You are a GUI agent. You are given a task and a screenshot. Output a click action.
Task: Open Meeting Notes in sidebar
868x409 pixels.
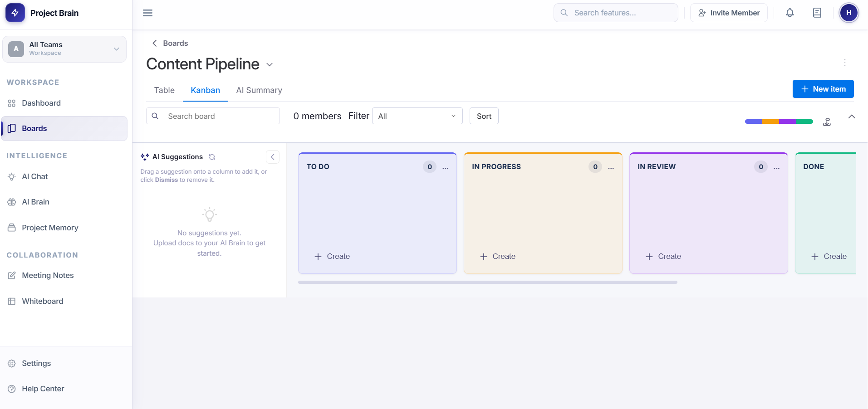pos(64,275)
